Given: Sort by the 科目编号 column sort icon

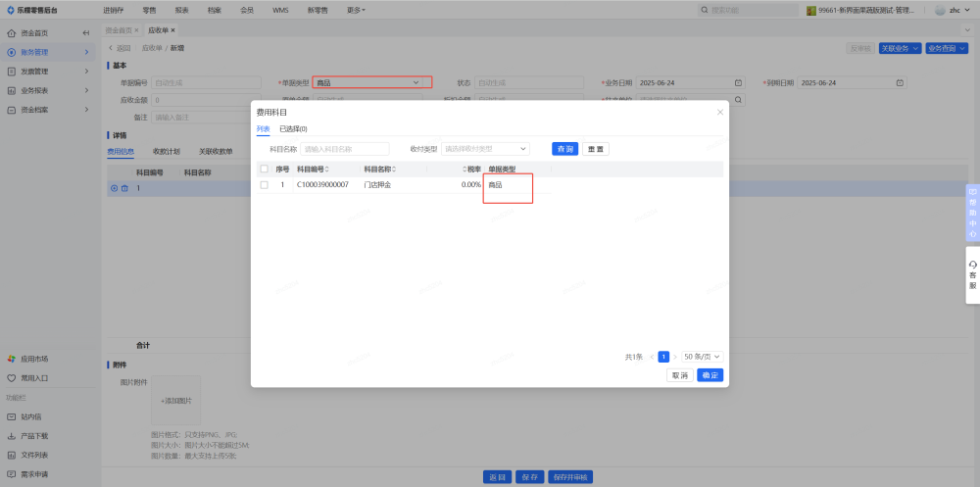Looking at the screenshot, I should (327, 170).
